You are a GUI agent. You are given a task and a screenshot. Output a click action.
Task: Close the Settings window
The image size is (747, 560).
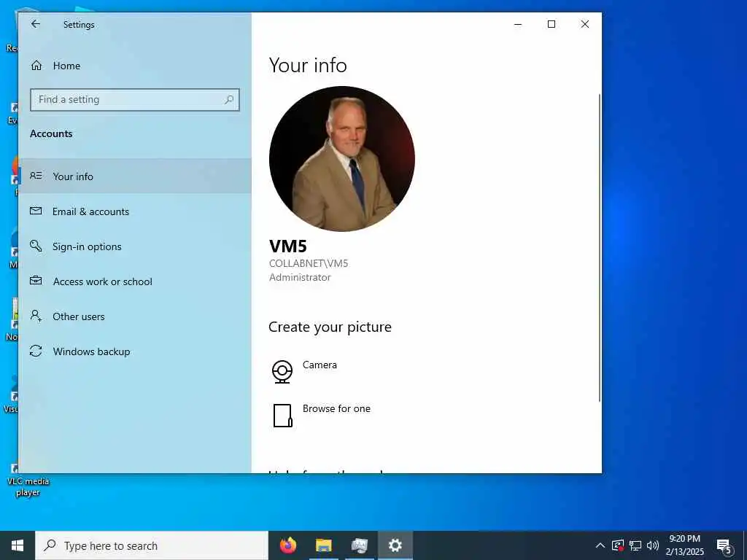(585, 24)
